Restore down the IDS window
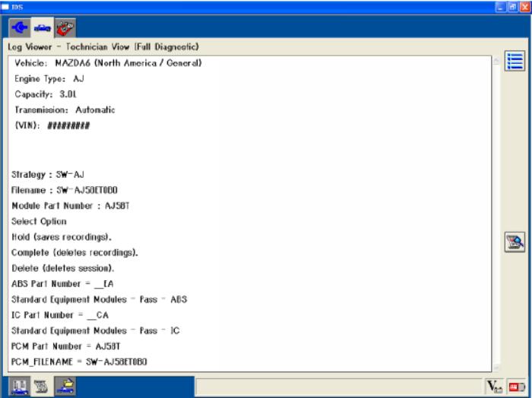Image resolution: width=532 pixels, height=398 pixels. click(x=512, y=7)
